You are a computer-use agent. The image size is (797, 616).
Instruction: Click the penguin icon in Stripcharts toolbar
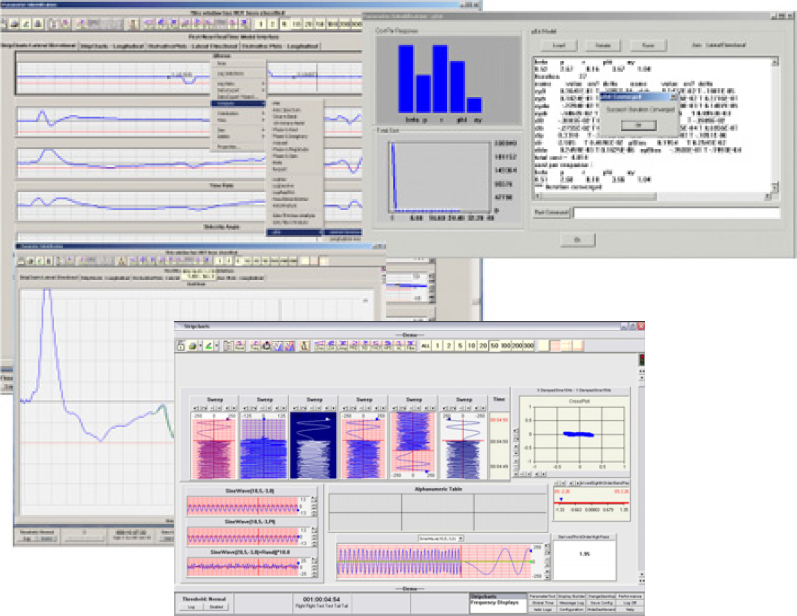[266, 346]
